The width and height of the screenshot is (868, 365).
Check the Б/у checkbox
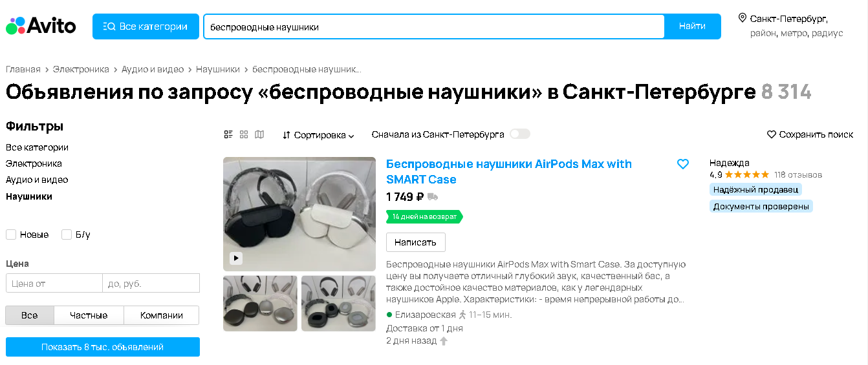click(x=67, y=235)
